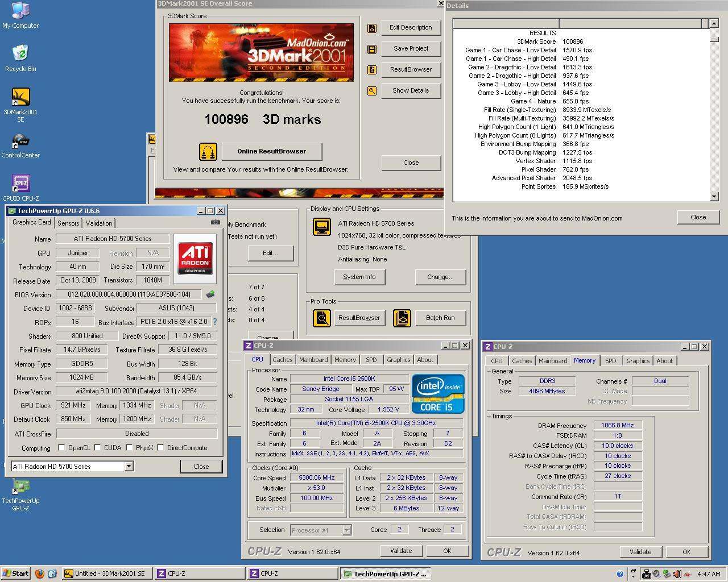This screenshot has height=582, width=728.
Task: Click the Online ResultBrowser button
Action: 271,152
